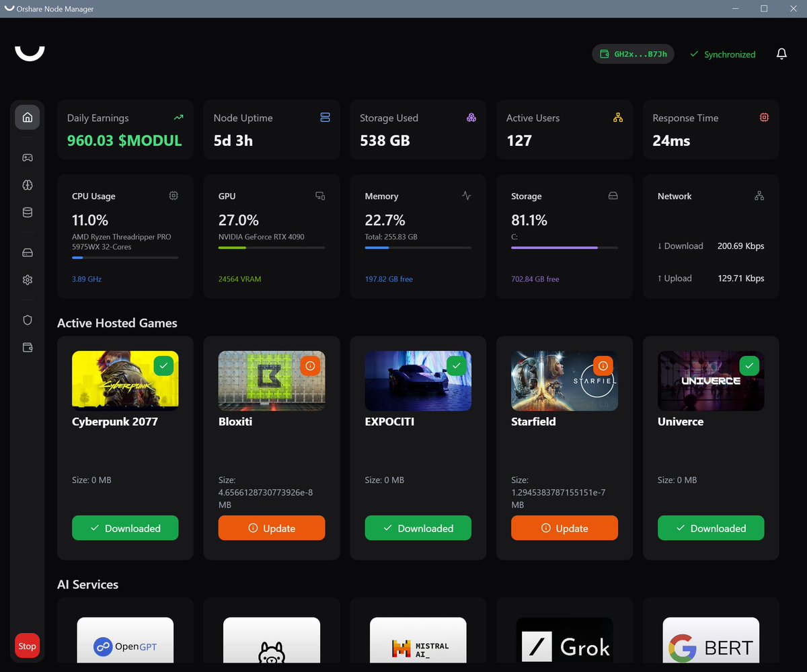The height and width of the screenshot is (672, 807).
Task: Click the Synchronized status indicator
Action: (x=723, y=54)
